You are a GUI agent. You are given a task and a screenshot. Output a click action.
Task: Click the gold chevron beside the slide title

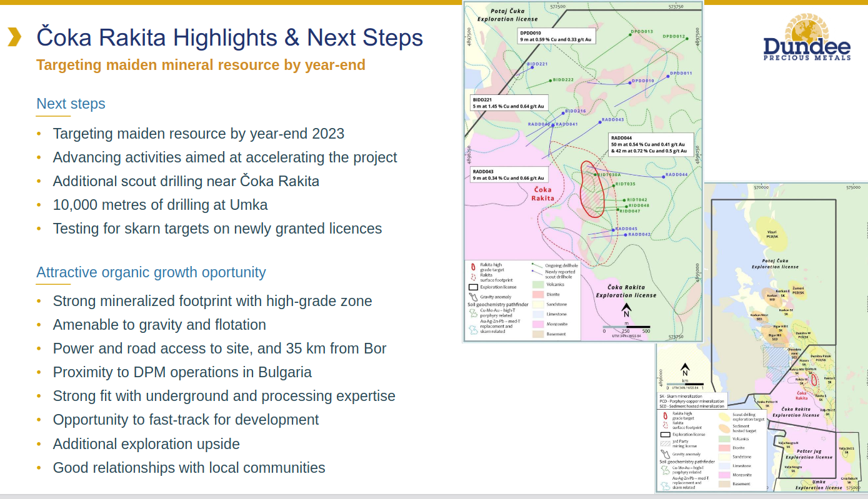[14, 37]
